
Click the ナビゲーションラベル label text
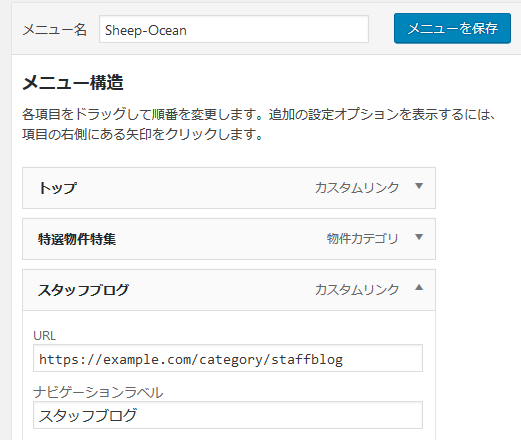[x=98, y=392]
